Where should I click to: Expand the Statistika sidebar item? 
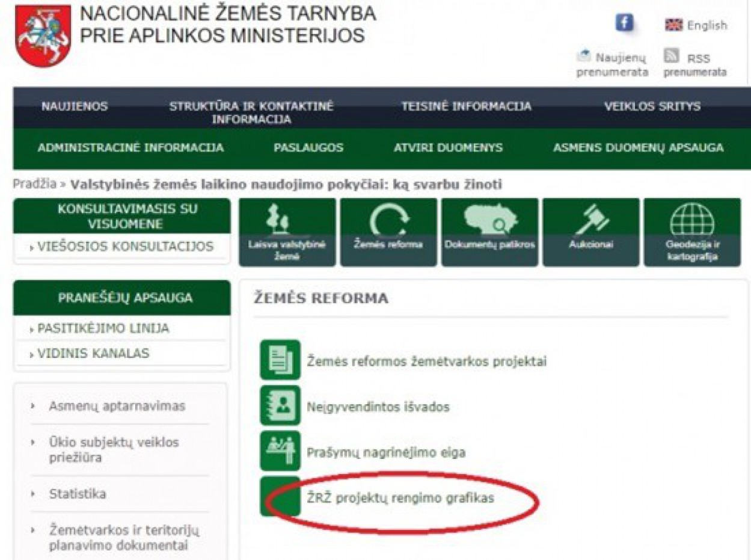78,494
